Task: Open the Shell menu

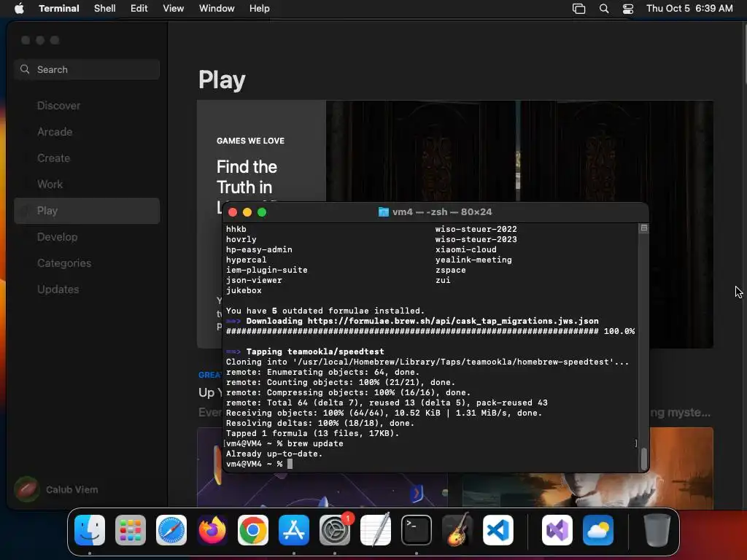Action: click(104, 8)
